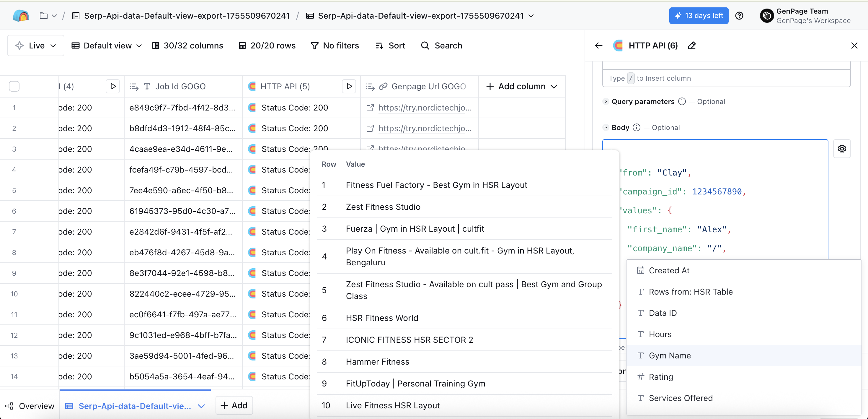Select Rating from column list

coord(744,377)
